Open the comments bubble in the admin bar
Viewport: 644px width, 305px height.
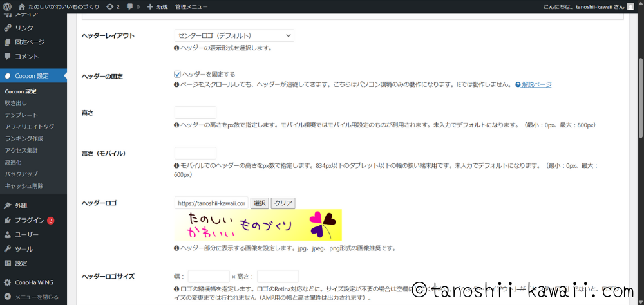(133, 6)
